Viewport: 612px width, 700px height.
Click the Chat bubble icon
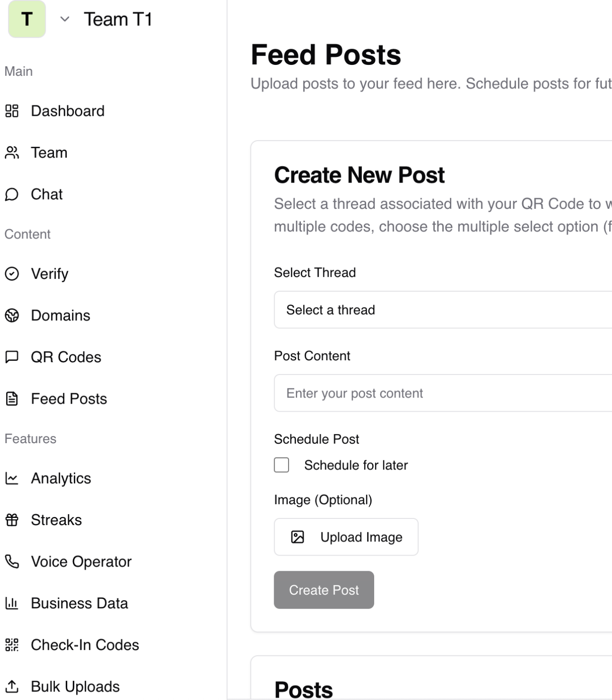12,194
